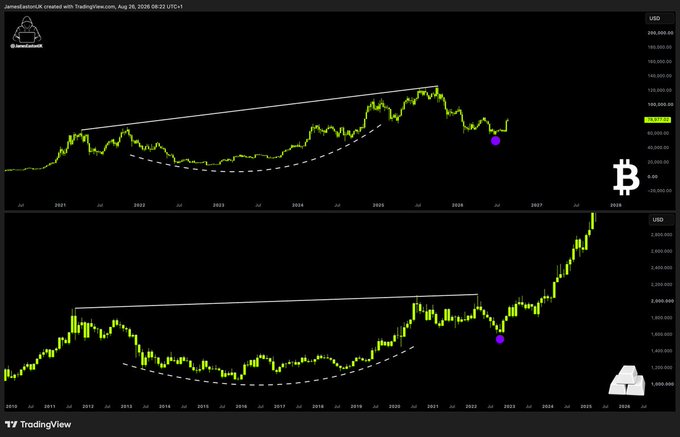This screenshot has width=680, height=437.
Task: Click the 2,000.000 price label on silver chart
Action: coord(662,301)
